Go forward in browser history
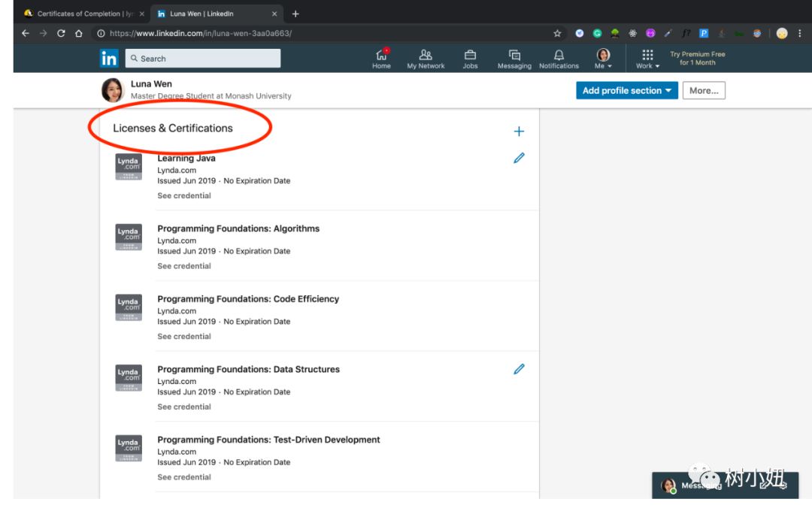Image resolution: width=812 pixels, height=514 pixels. pyautogui.click(x=43, y=33)
